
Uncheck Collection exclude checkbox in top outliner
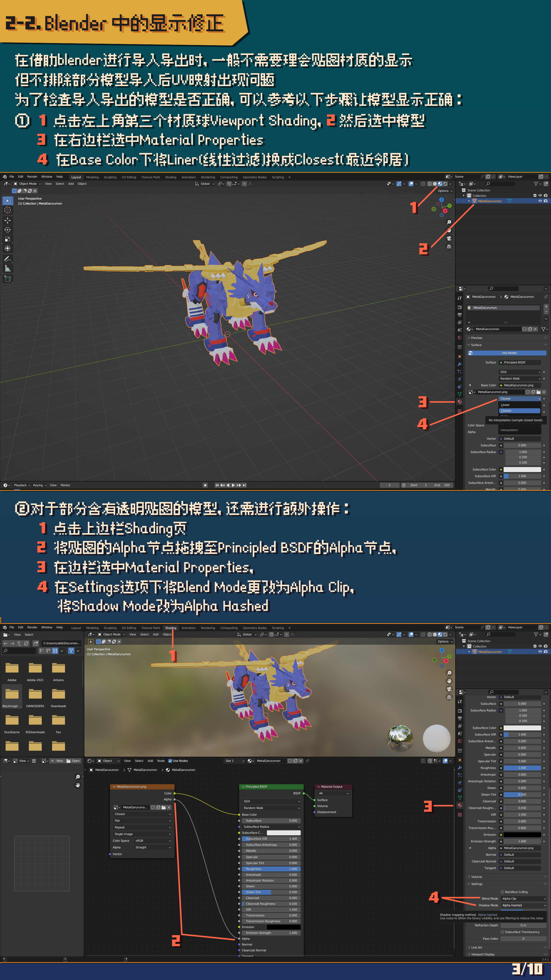[535, 196]
